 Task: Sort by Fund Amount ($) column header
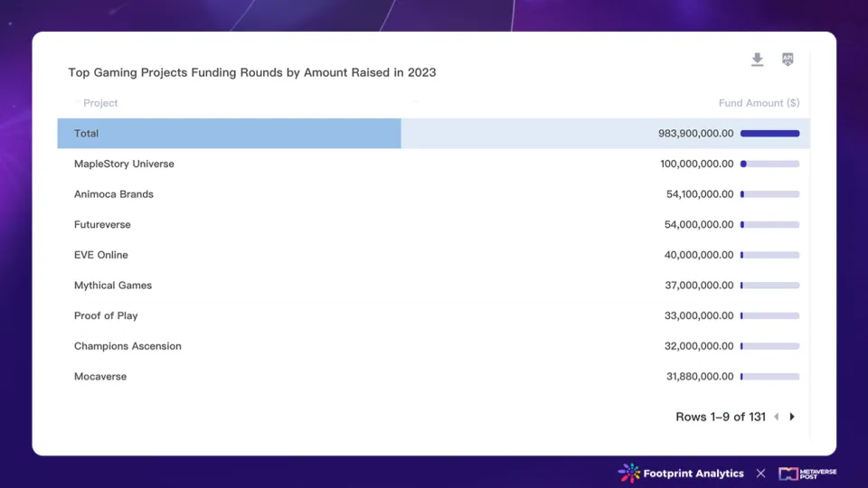(x=759, y=103)
